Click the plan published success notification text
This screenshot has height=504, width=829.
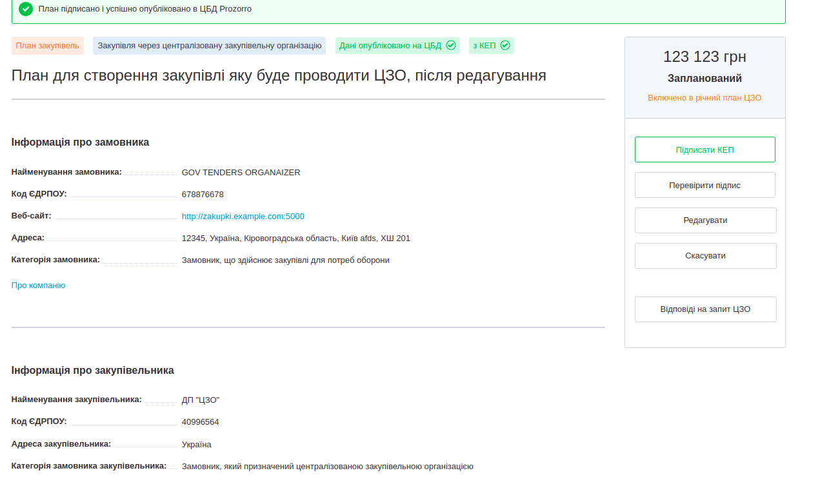(x=145, y=9)
